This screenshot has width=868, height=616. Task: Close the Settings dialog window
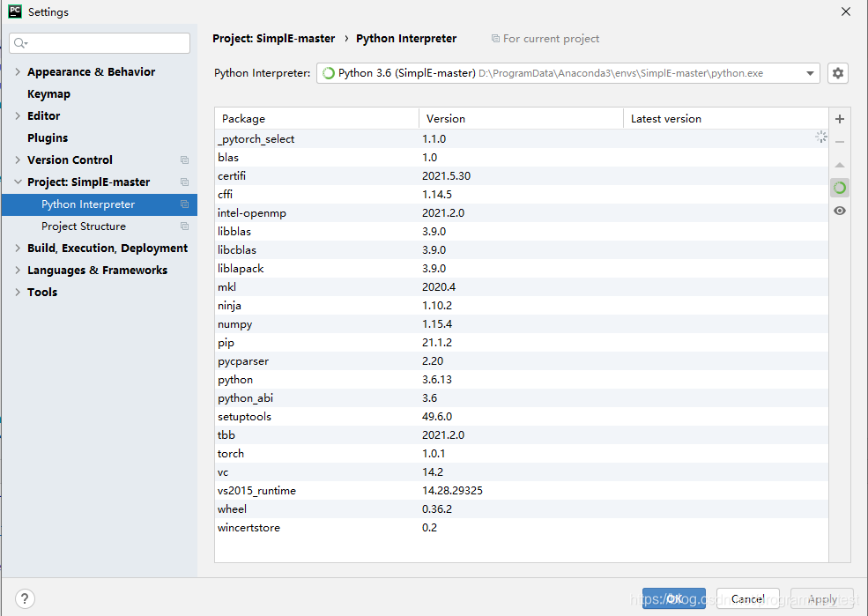(845, 11)
